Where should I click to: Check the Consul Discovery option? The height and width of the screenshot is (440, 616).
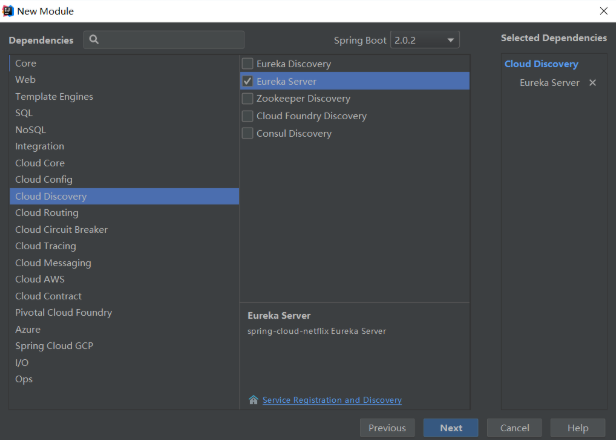(248, 134)
